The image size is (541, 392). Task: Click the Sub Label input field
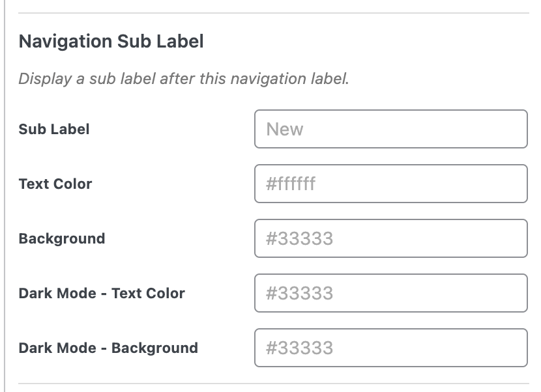click(390, 129)
